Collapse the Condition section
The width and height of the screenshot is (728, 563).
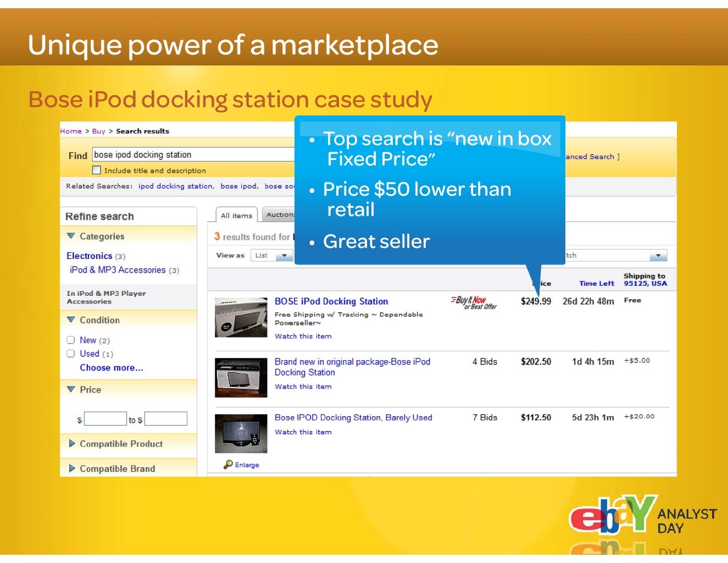[x=71, y=319]
